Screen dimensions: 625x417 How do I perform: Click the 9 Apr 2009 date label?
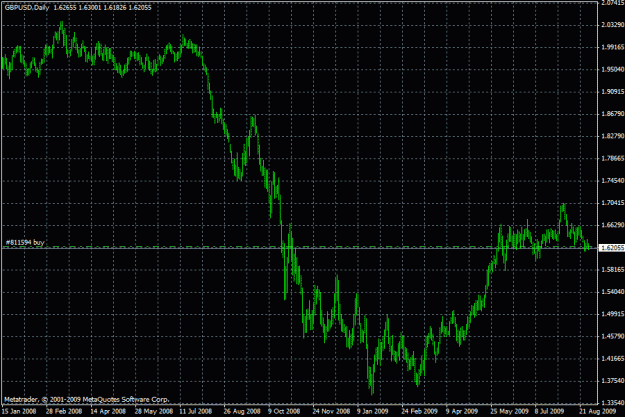(x=462, y=411)
